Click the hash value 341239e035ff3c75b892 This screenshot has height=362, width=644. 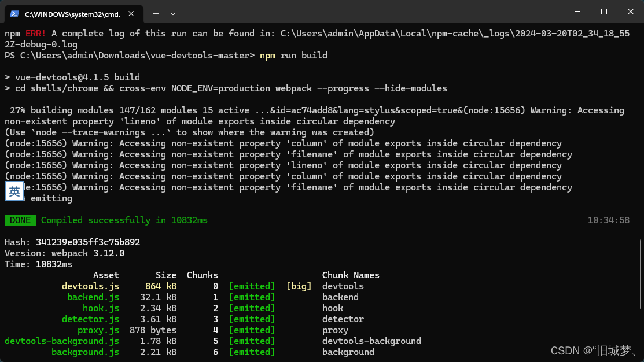(88, 242)
